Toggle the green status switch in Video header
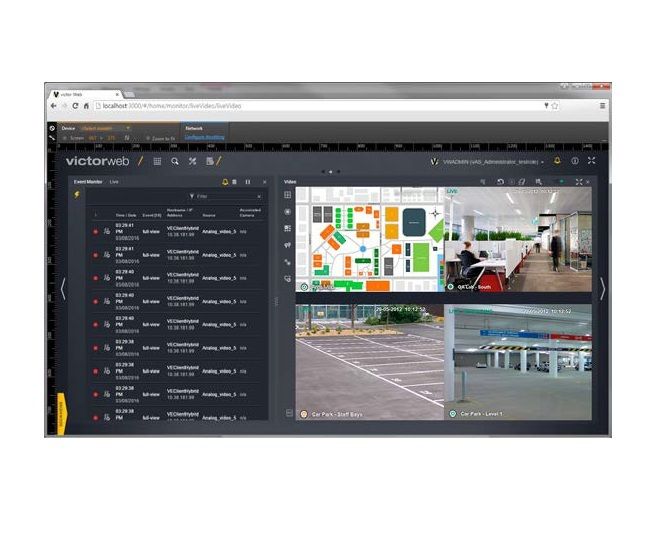The height and width of the screenshot is (538, 669). [561, 182]
